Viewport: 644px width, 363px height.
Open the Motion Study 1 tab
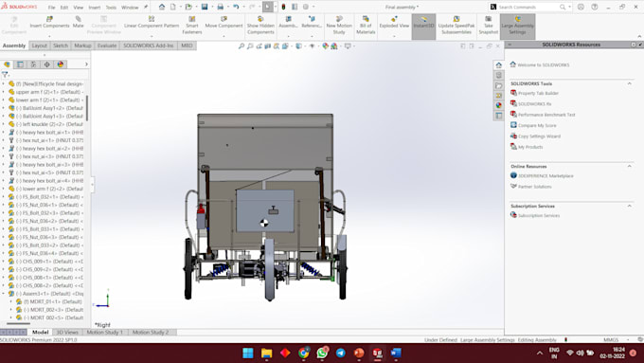(x=104, y=332)
